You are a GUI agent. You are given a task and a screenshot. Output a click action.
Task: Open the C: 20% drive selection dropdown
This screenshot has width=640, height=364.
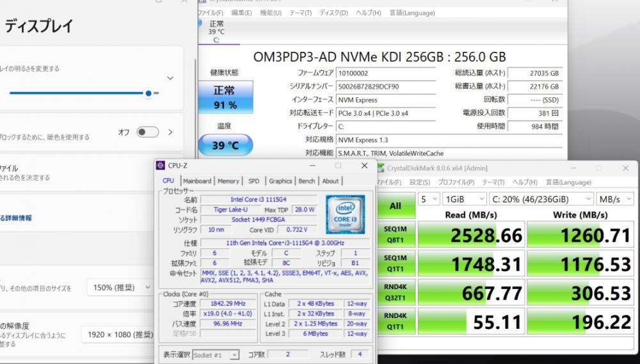click(541, 199)
